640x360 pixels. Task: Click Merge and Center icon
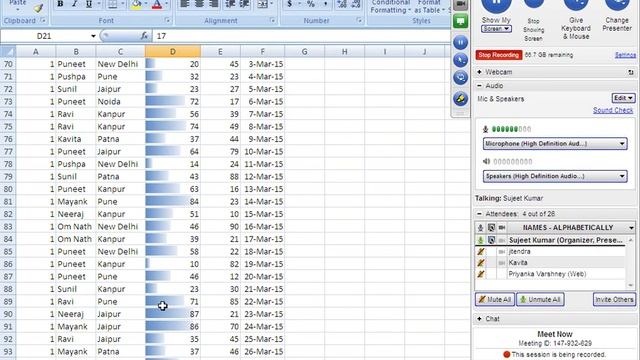(262, 4)
